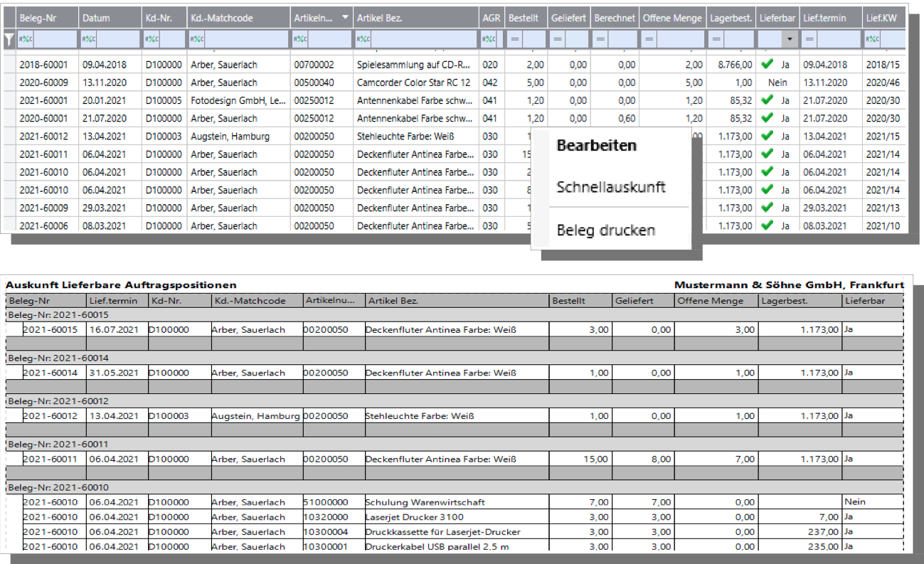This screenshot has height=564, width=924.
Task: Sort grid by Beleg-Nr column header
Action: (x=47, y=18)
